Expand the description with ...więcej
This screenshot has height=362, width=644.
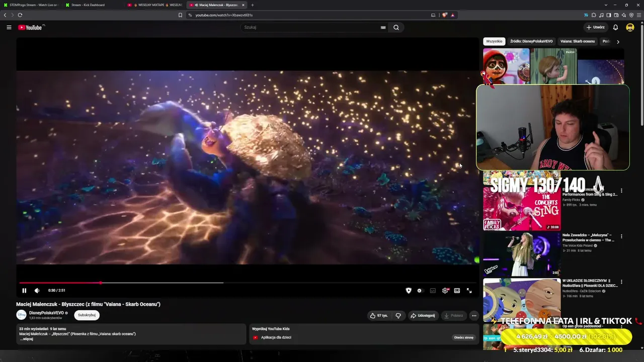[26, 339]
